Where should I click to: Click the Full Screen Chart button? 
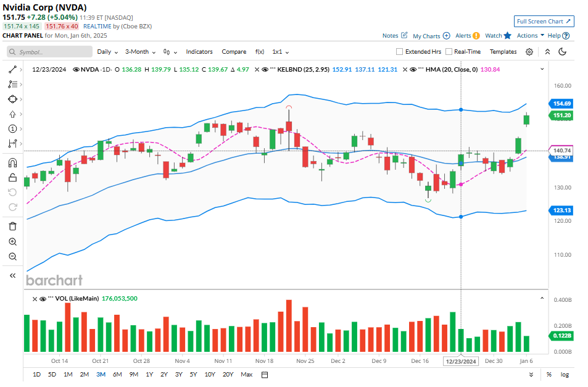pos(544,21)
